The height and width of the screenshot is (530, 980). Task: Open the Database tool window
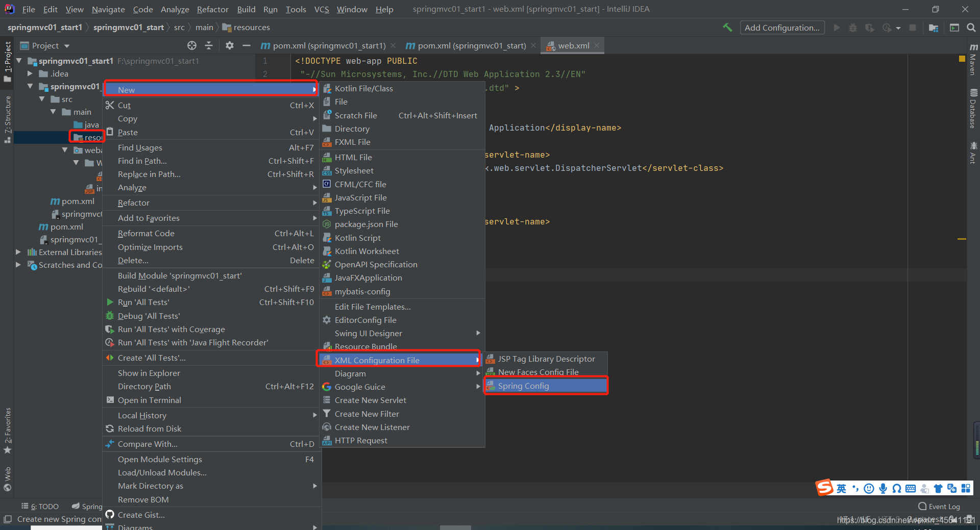click(973, 109)
